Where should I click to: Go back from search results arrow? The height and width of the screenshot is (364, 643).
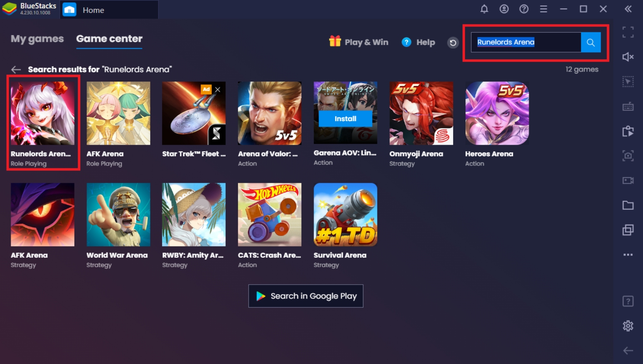pos(16,69)
